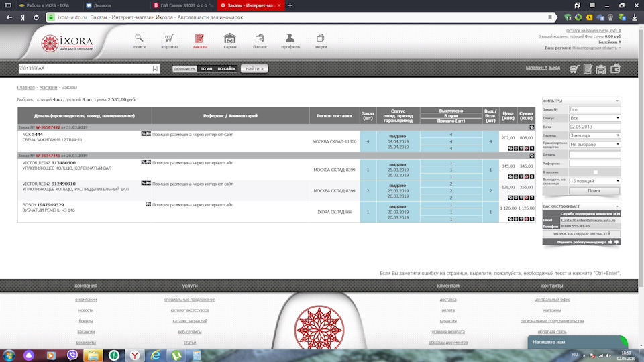Viewport: 644px width, 362px height.
Task: Open the 'Ваш регион' Нижегородская область dropdown
Action: click(596, 48)
